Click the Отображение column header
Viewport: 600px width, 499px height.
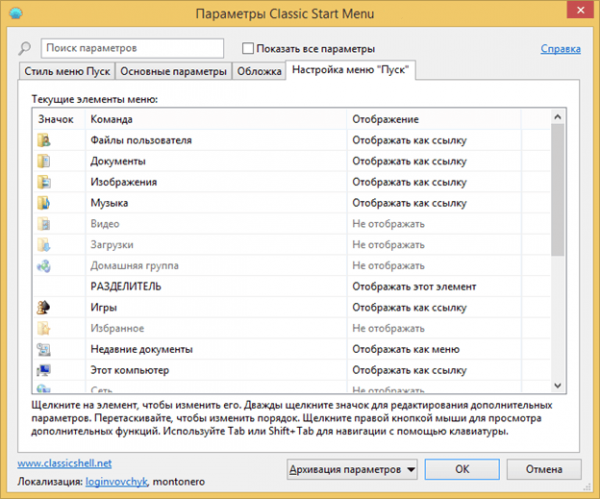[385, 119]
